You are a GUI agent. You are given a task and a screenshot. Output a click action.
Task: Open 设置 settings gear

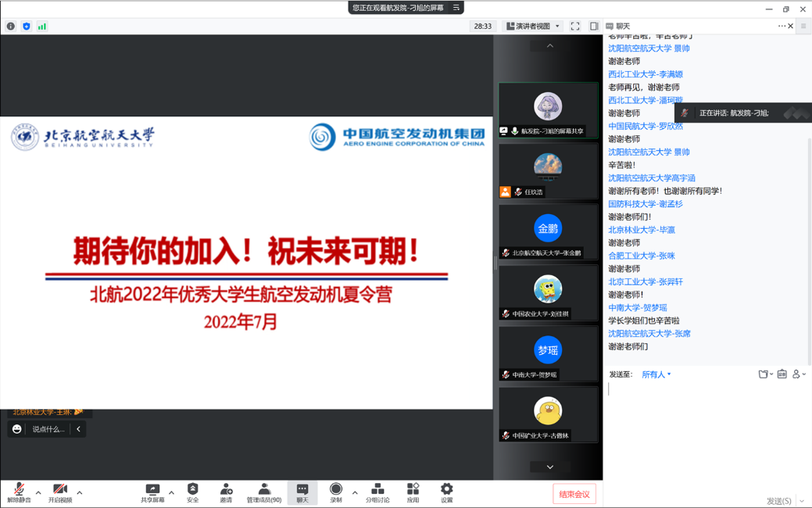(446, 492)
